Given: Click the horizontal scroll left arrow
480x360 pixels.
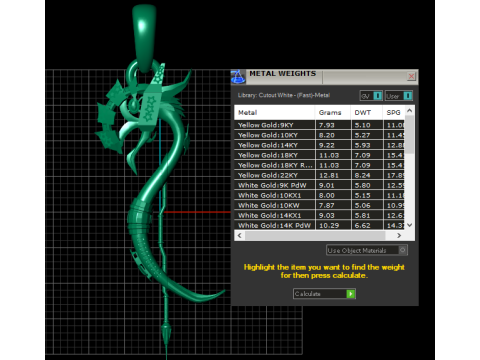Looking at the screenshot, I should pyautogui.click(x=240, y=235).
